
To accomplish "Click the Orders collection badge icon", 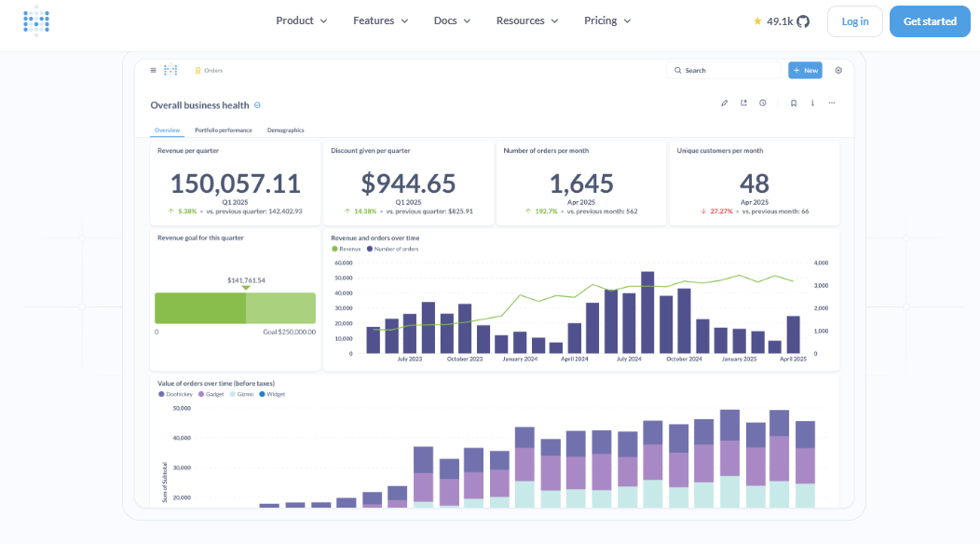I will (x=197, y=71).
